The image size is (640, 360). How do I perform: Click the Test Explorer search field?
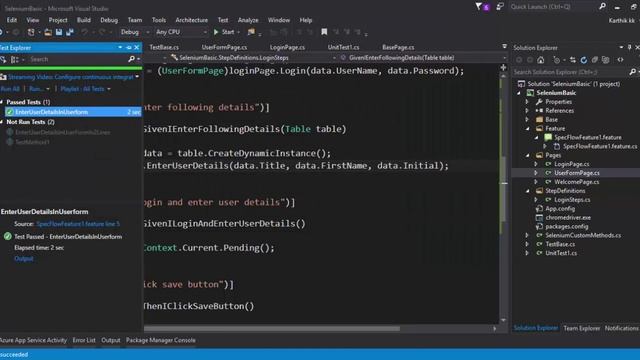pos(78,59)
